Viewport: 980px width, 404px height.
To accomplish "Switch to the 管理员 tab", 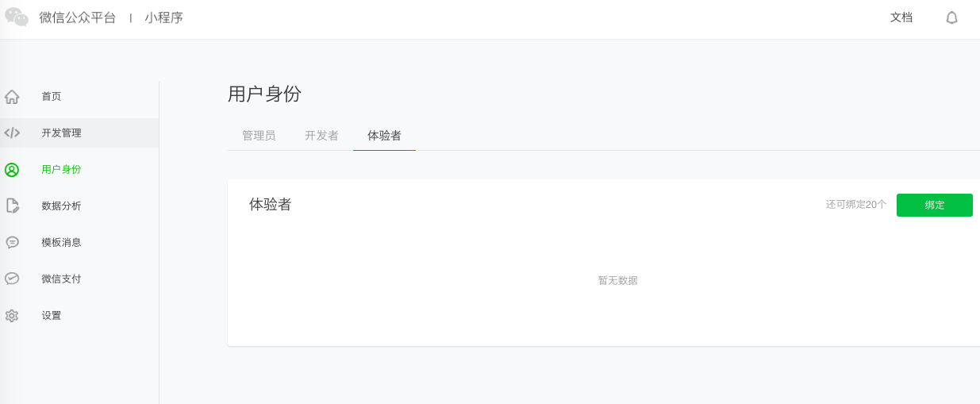I will click(x=259, y=136).
